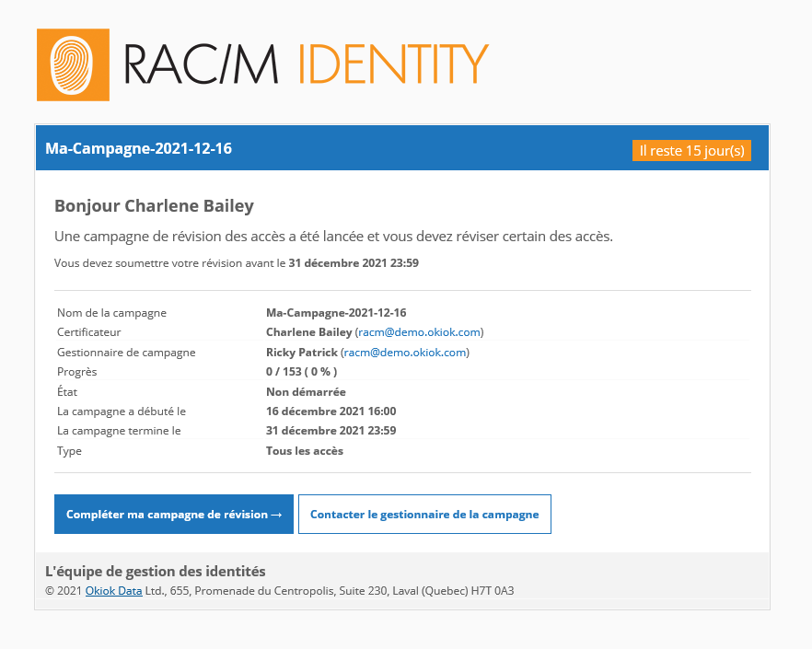Viewport: 812px width, 649px height.
Task: Click the 'La campagne a débuté le' label
Action: [x=122, y=411]
